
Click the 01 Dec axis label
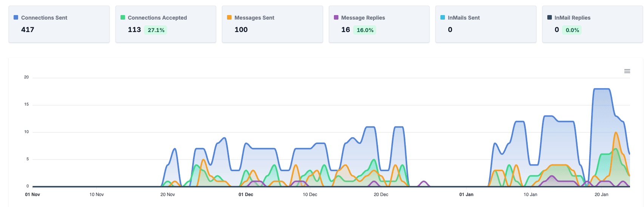[x=246, y=195]
